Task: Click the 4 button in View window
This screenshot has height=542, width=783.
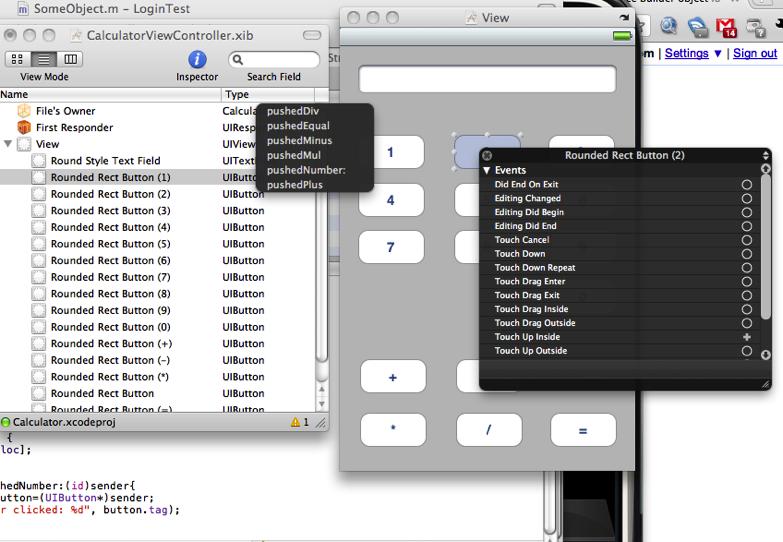Action: coord(392,200)
